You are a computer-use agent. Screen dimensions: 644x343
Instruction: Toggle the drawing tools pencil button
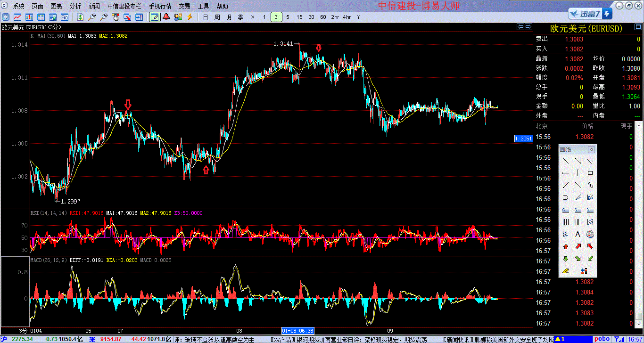point(154,17)
